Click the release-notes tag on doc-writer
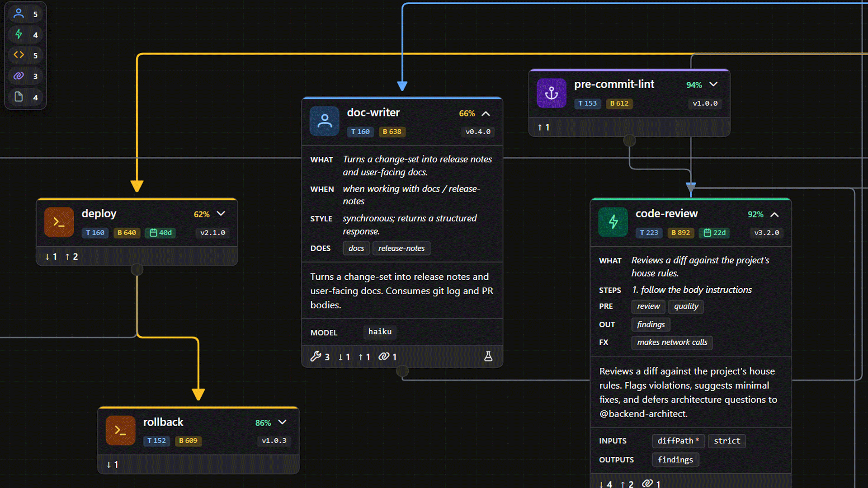The image size is (868, 488). 401,248
